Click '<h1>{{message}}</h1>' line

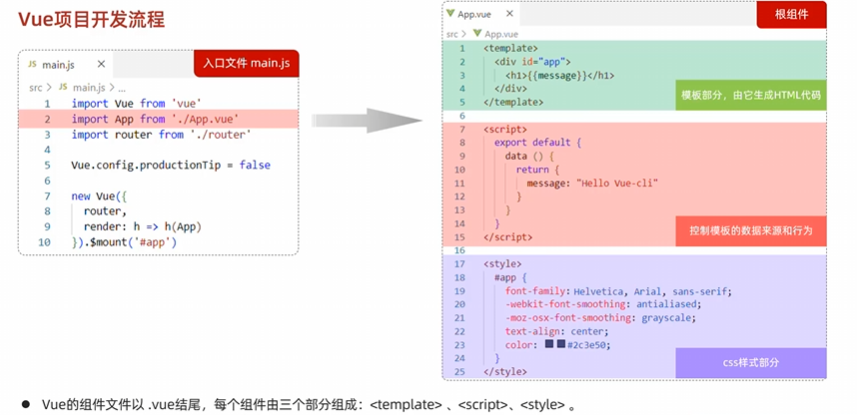point(560,75)
